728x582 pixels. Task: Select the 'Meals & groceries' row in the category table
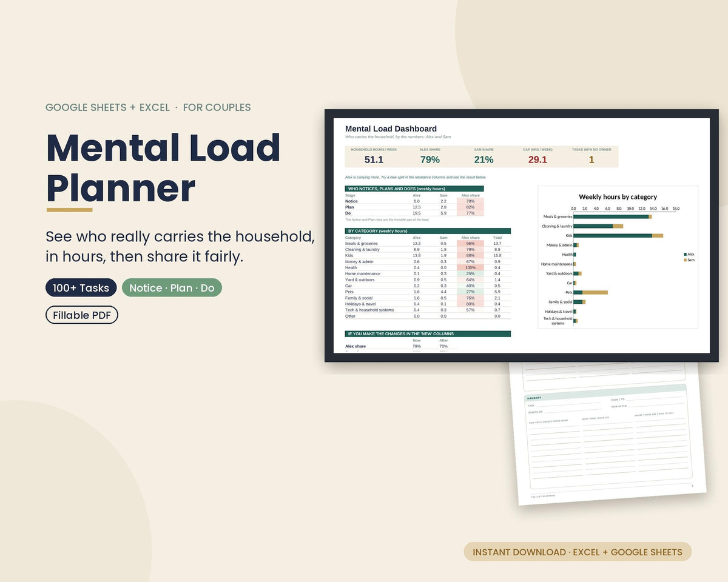pos(428,243)
